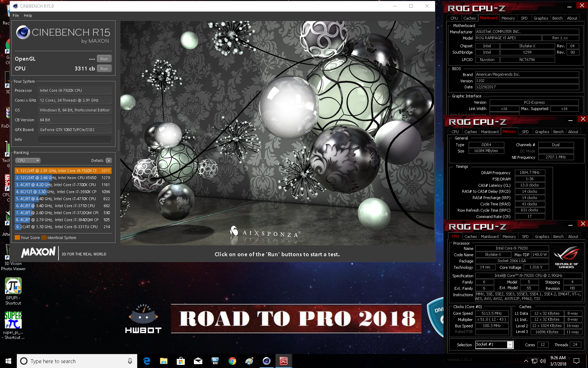
Task: Open the CPU ranking dropdown
Action: tap(28, 161)
